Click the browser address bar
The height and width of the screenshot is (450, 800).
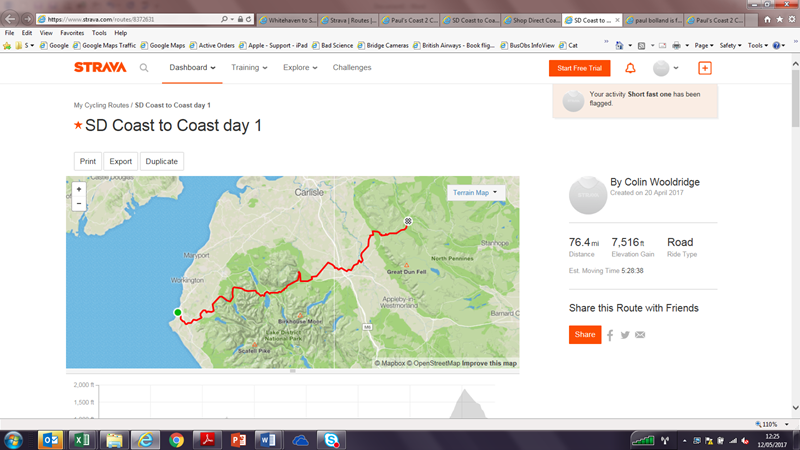coord(133,19)
